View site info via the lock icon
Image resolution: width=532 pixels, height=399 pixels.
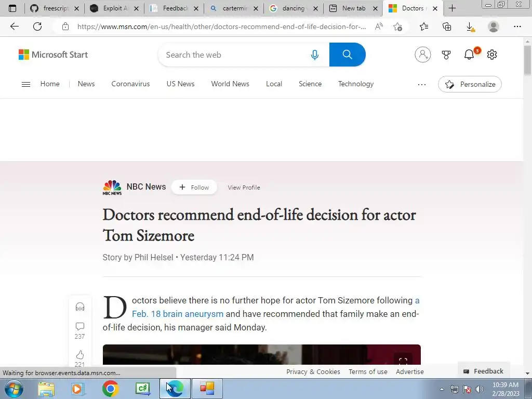point(65,26)
